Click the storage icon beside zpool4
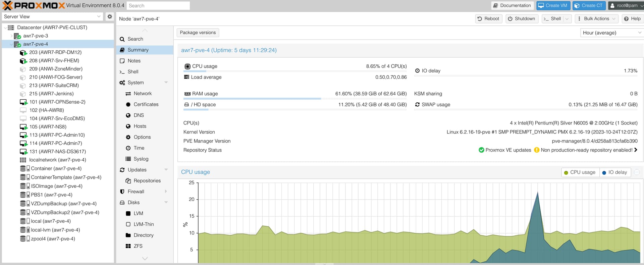This screenshot has width=644, height=265. [x=25, y=238]
